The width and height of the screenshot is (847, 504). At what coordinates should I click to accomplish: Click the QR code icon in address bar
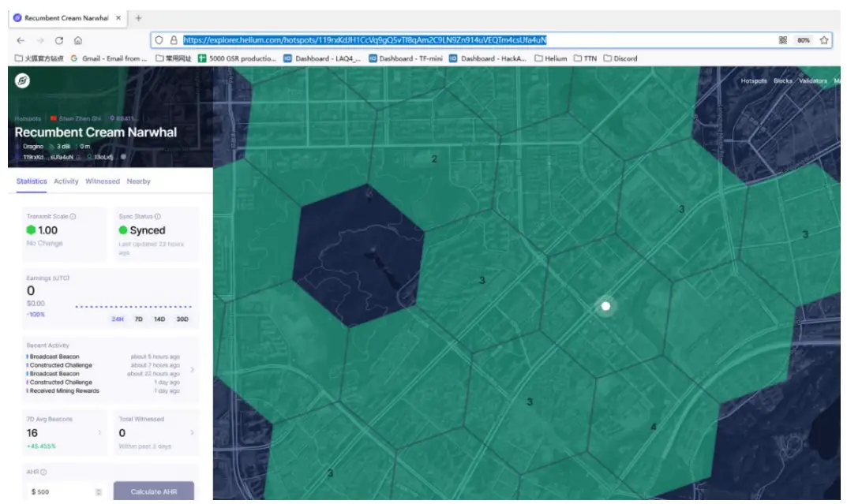coord(782,40)
